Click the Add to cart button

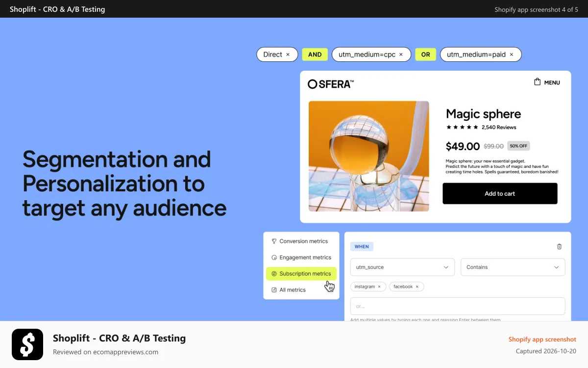pyautogui.click(x=500, y=193)
